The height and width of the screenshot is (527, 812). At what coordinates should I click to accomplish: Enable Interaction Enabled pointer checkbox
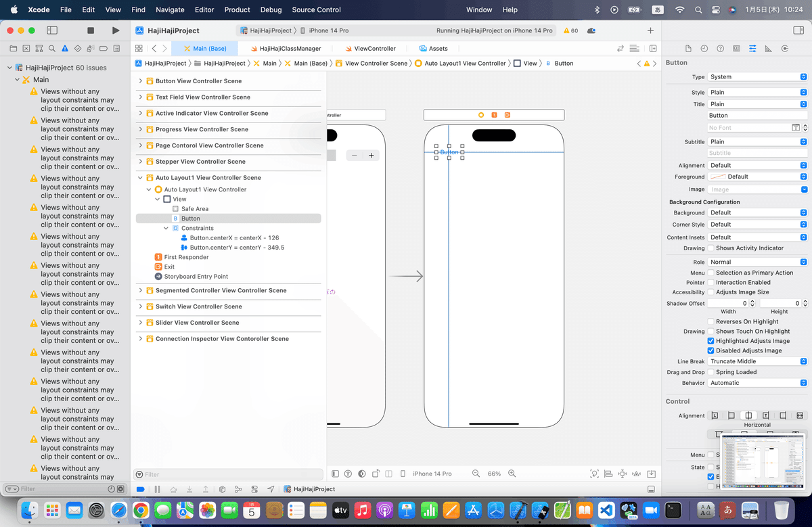click(710, 282)
